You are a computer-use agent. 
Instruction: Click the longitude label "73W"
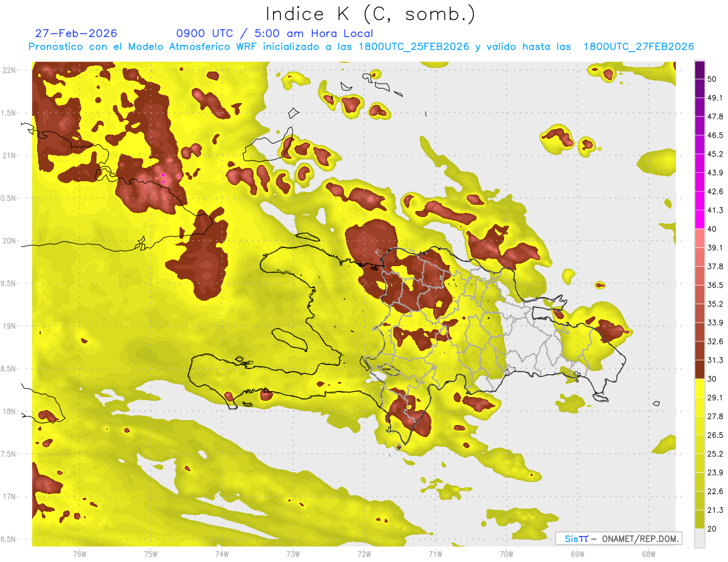point(293,554)
